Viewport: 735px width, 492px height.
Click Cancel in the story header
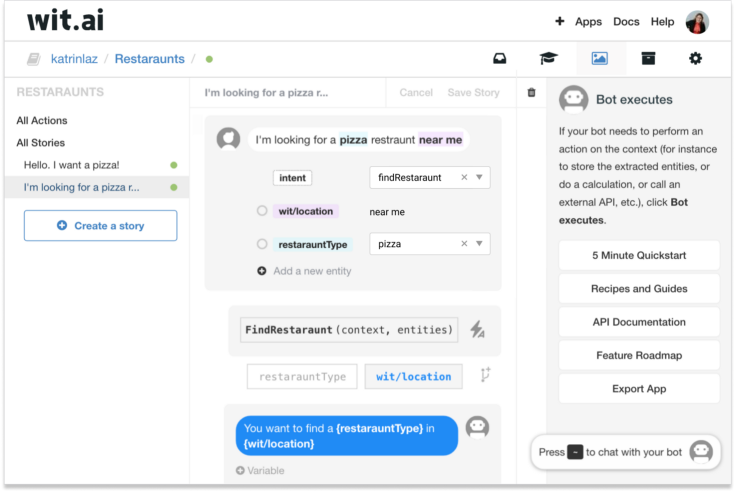coord(416,92)
